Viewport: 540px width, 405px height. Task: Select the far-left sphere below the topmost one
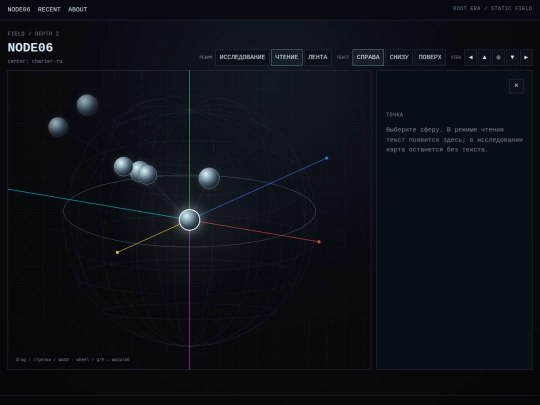tap(58, 127)
